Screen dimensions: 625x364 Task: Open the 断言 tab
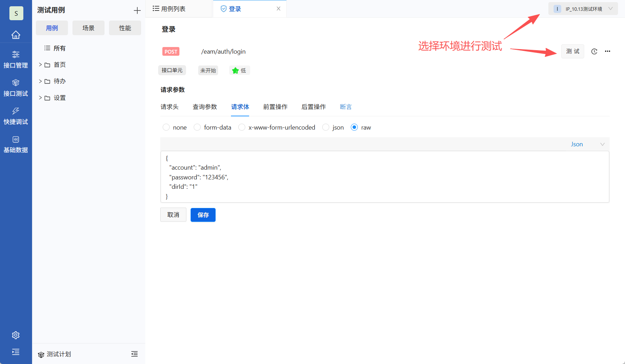(345, 107)
